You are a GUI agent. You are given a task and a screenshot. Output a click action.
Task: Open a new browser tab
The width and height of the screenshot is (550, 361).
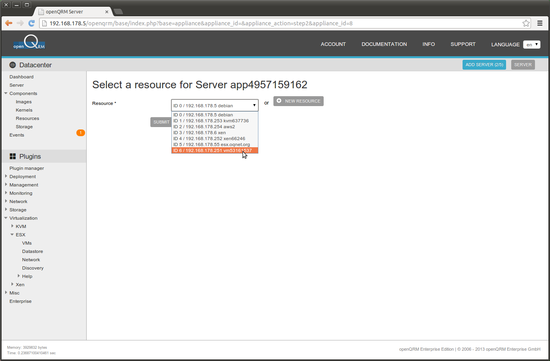click(118, 12)
